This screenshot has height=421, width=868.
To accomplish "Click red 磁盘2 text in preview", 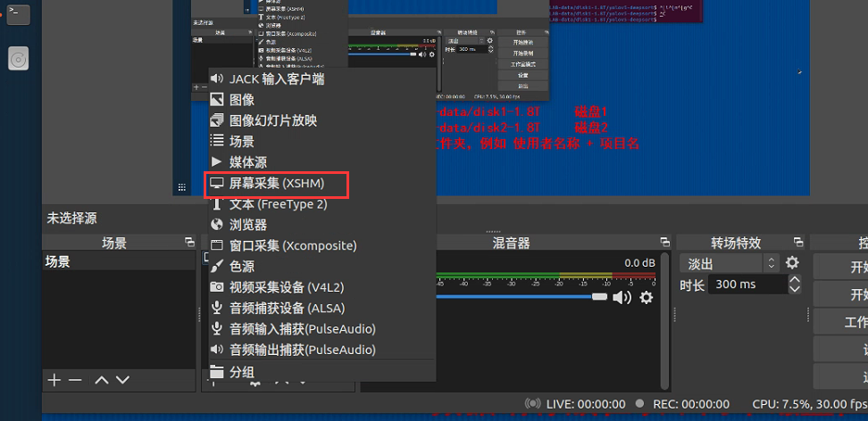I will pos(591,128).
